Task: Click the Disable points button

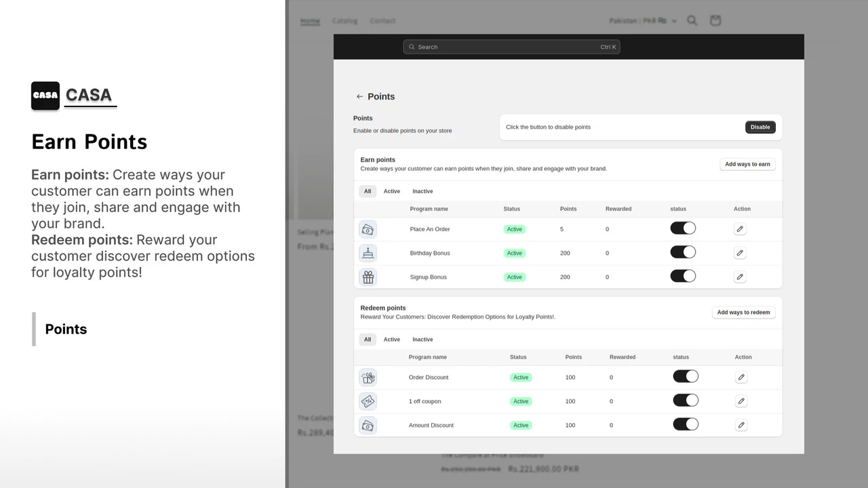Action: [760, 127]
